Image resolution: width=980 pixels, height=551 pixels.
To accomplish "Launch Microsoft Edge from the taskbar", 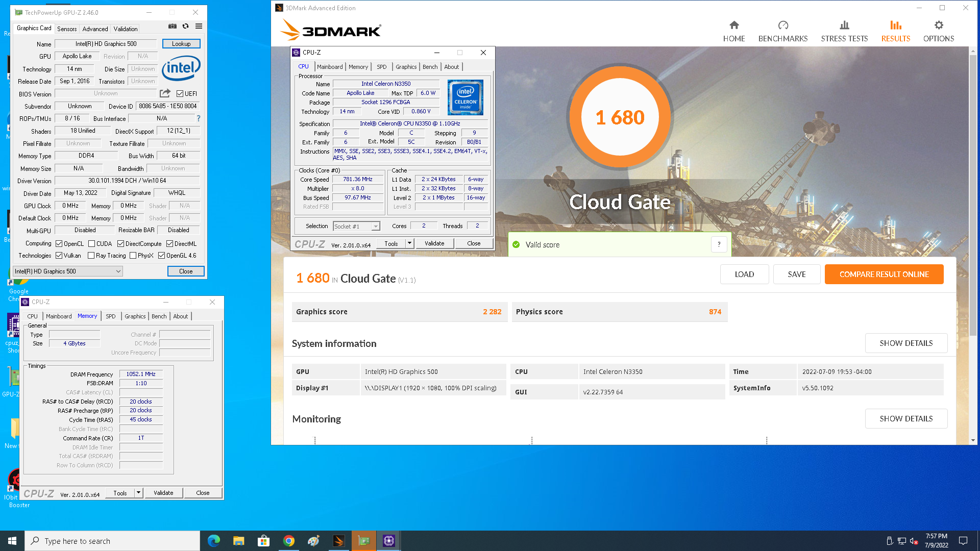I will pyautogui.click(x=213, y=541).
